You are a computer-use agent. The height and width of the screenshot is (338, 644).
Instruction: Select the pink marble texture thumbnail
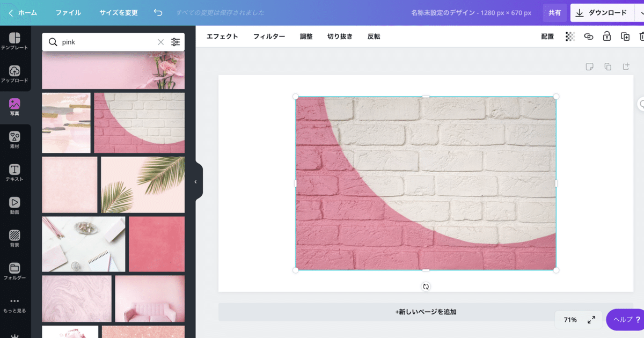click(77, 299)
